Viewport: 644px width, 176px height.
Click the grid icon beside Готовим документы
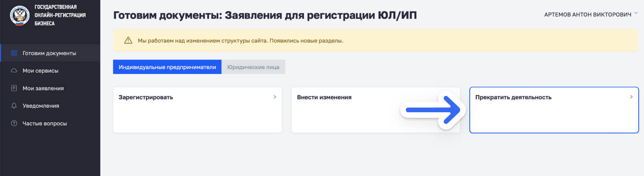[x=14, y=53]
